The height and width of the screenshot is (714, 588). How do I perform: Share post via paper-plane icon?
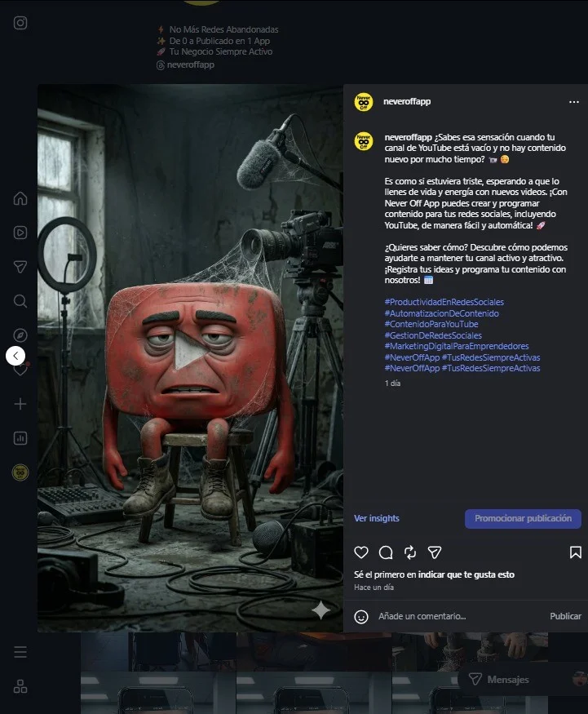(x=435, y=552)
